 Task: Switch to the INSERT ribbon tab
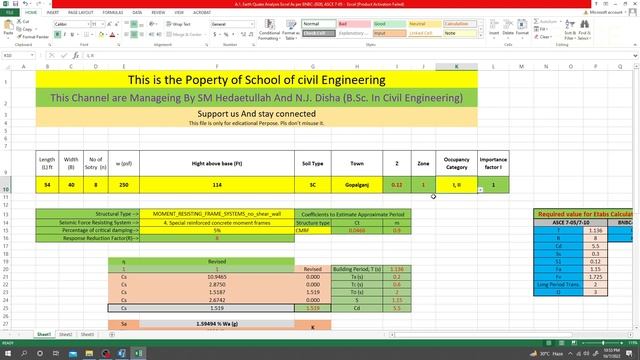pos(52,13)
